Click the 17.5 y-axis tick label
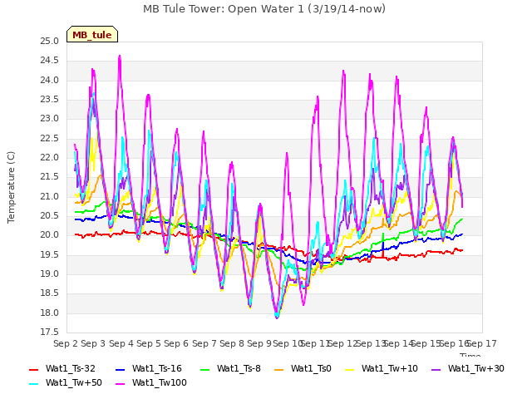Screen dimensions: 532x399 pos(49,332)
